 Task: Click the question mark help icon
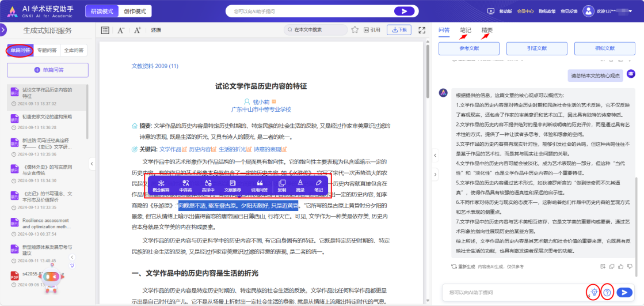click(607, 293)
